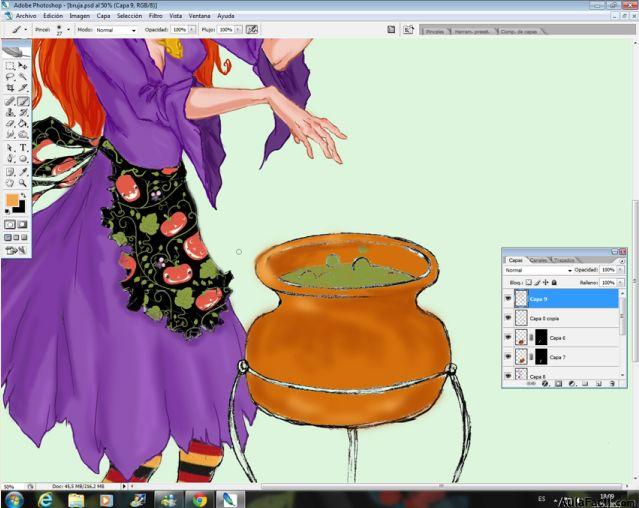Select Full Screen mode
639x508 pixels.
pyautogui.click(x=24, y=237)
